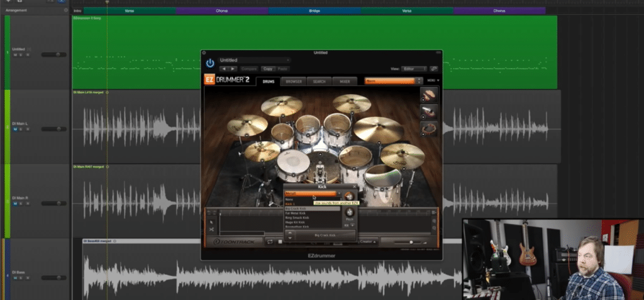
Task: Click the snare drum in the kit
Action: click(293, 165)
